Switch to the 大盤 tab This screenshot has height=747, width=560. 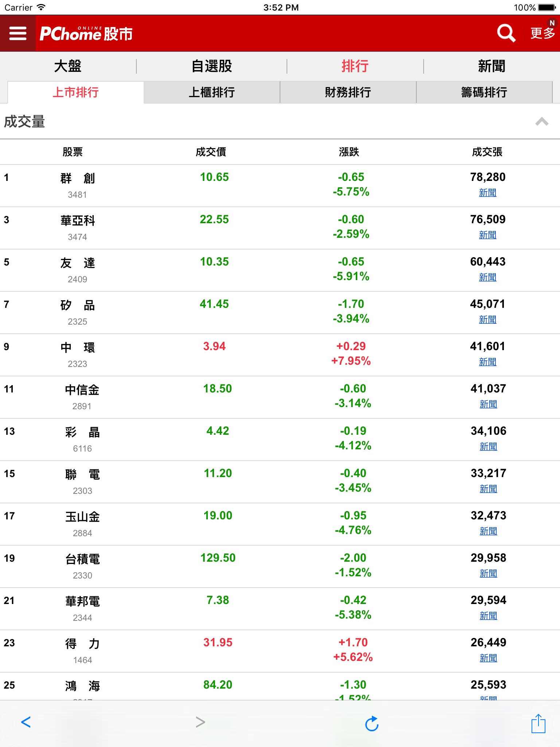[68, 66]
